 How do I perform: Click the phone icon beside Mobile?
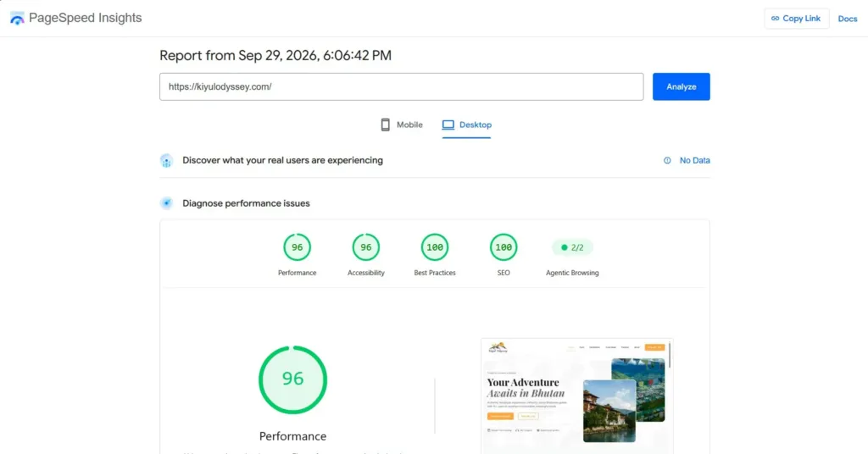pos(386,125)
